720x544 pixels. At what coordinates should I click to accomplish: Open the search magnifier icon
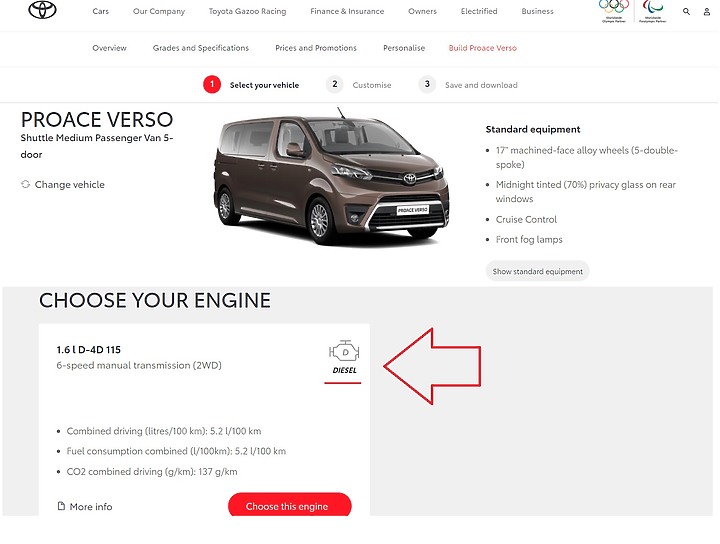coord(686,11)
